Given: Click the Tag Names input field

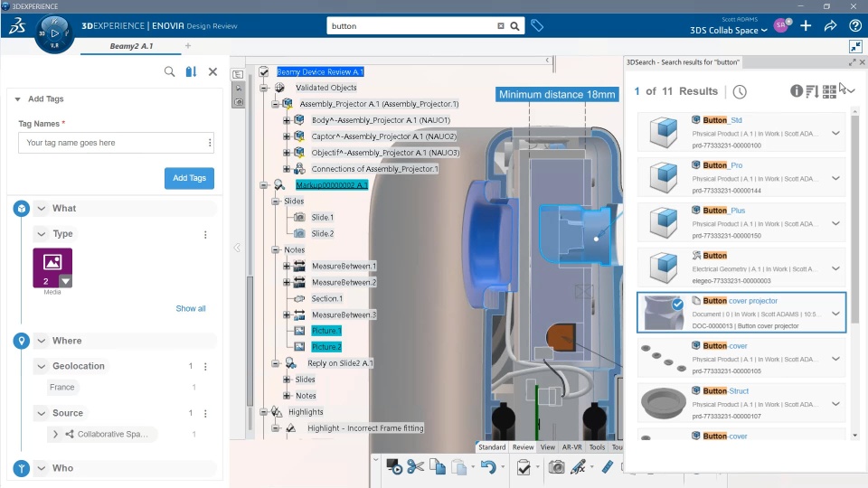Looking at the screenshot, I should pyautogui.click(x=117, y=143).
